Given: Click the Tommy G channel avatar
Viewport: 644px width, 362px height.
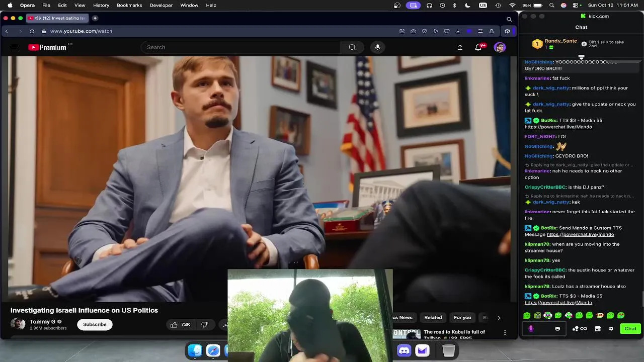Looking at the screenshot, I should click(x=18, y=324).
